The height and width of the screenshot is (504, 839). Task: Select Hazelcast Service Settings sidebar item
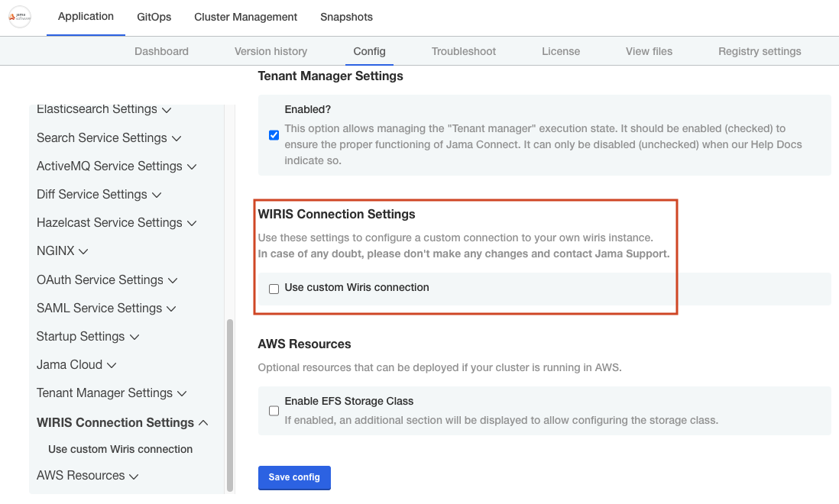[109, 223]
